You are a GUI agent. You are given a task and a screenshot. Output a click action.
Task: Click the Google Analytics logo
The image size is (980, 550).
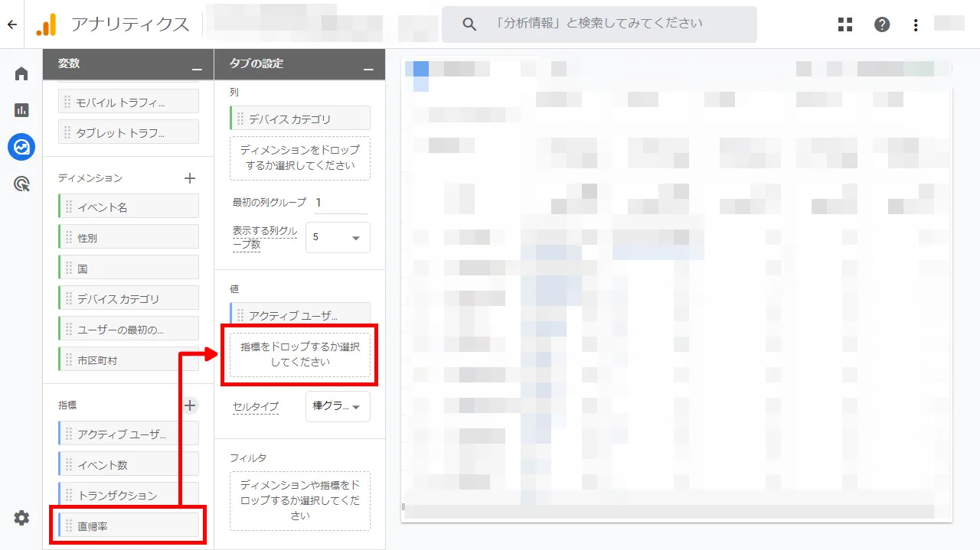pos(46,24)
